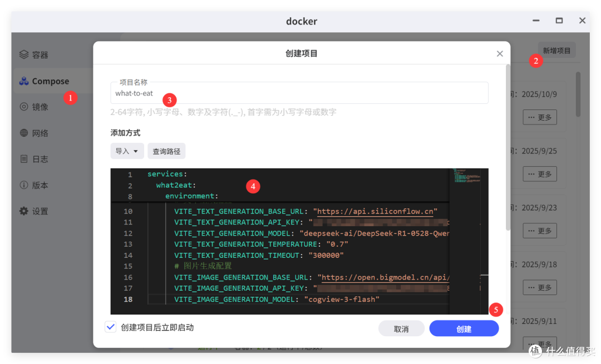Open the 日志 logs icon
This screenshot has width=601, height=364.
click(x=24, y=159)
